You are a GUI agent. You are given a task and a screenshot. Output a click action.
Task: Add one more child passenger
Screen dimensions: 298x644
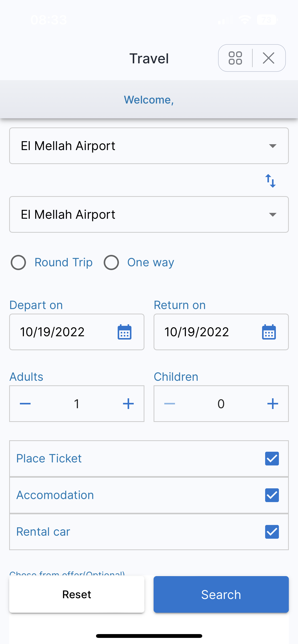(273, 404)
